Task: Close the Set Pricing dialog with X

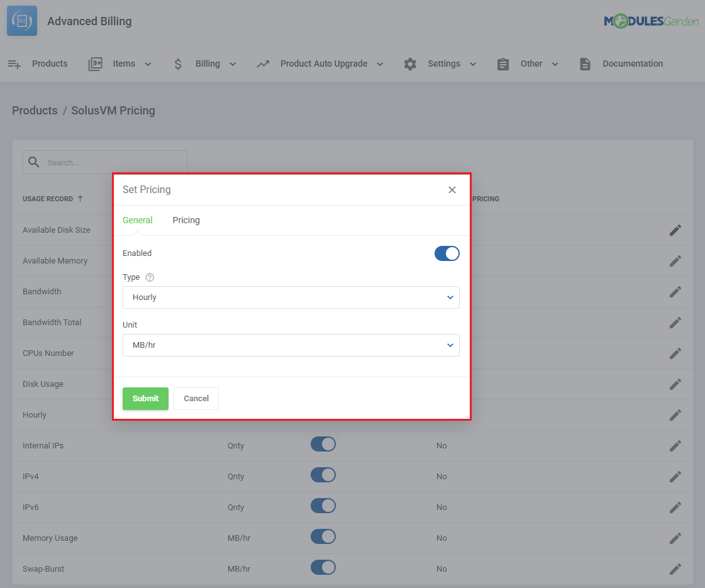Action: pyautogui.click(x=452, y=190)
